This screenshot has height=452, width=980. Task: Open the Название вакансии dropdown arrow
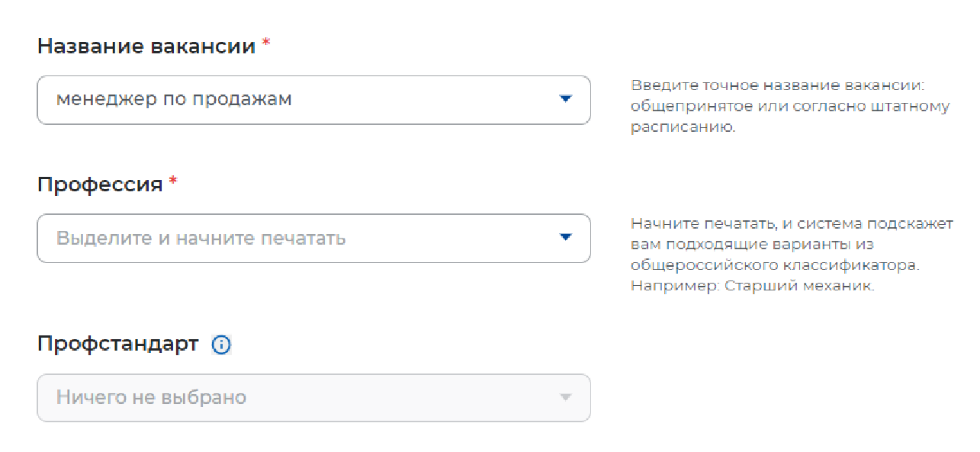pyautogui.click(x=565, y=99)
